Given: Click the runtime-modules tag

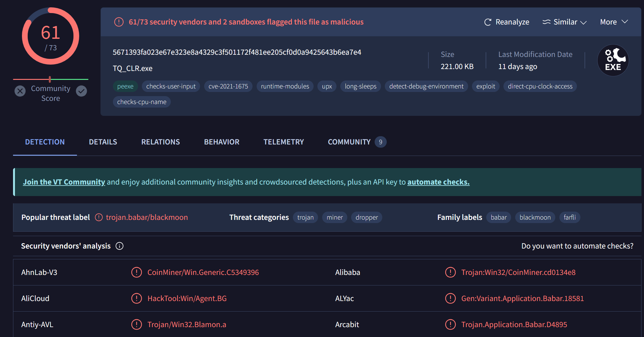Looking at the screenshot, I should pyautogui.click(x=285, y=86).
